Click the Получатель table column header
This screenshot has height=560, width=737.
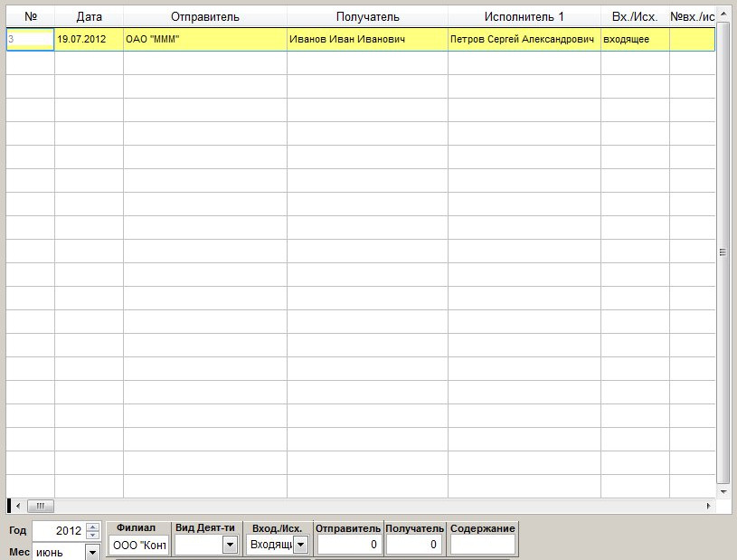coord(367,17)
